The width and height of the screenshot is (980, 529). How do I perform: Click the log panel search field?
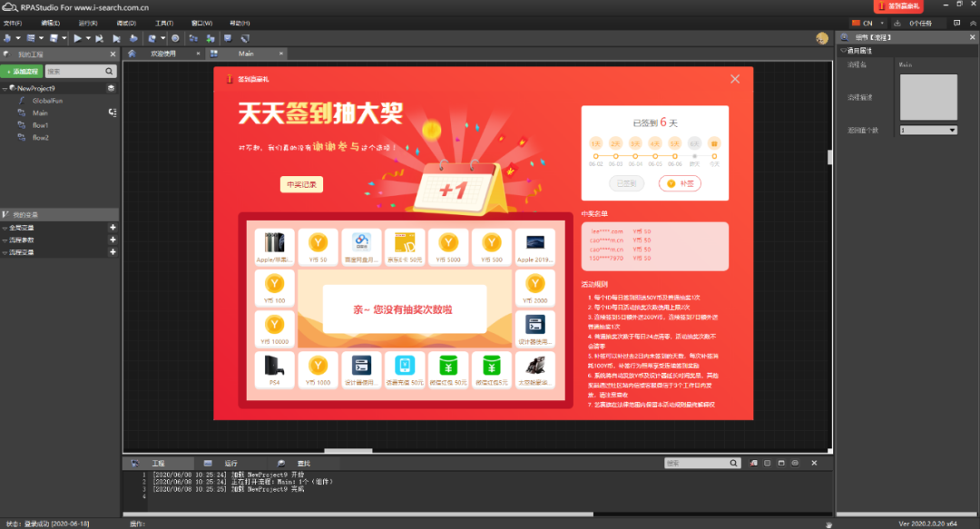click(x=697, y=464)
